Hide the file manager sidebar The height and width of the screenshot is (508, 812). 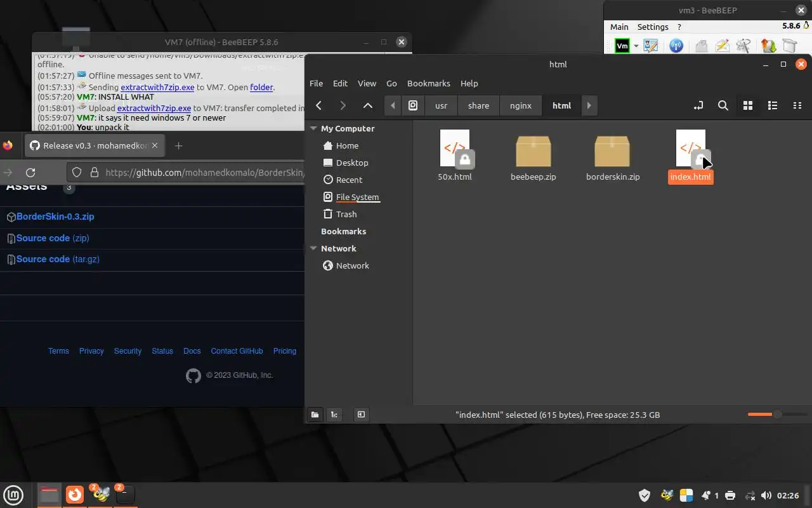(x=361, y=415)
